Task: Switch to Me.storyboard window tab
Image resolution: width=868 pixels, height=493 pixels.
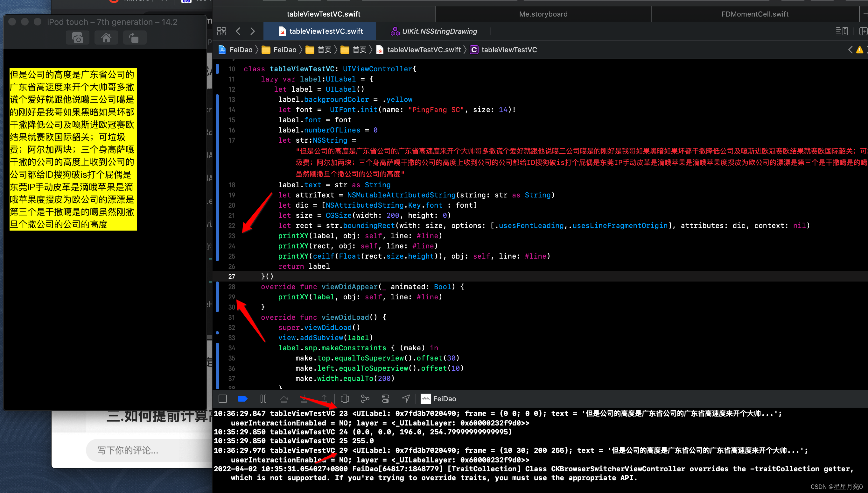Action: pos(543,14)
